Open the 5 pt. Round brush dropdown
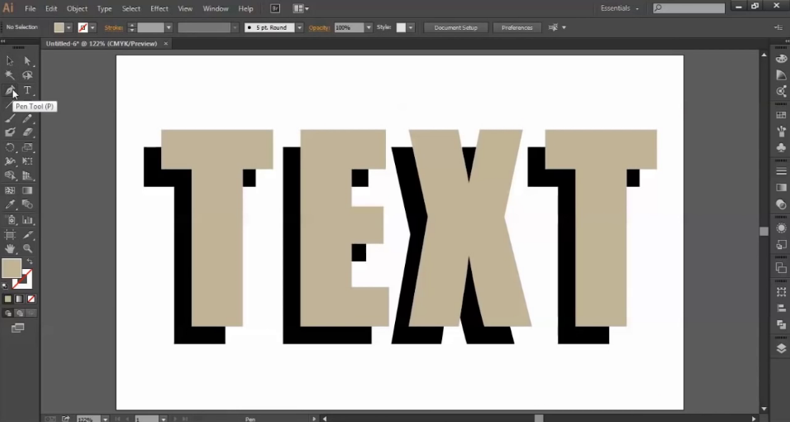790x422 pixels. [x=300, y=28]
